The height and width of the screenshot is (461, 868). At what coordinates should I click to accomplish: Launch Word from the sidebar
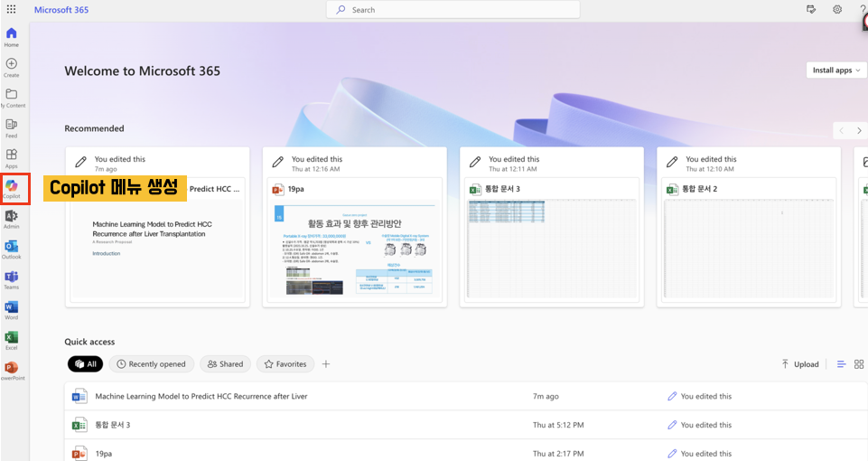click(11, 310)
